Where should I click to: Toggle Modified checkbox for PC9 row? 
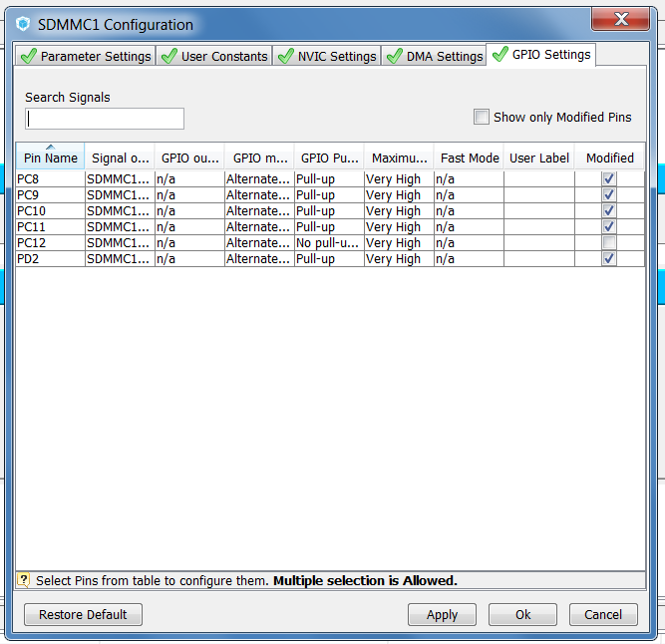click(x=609, y=195)
